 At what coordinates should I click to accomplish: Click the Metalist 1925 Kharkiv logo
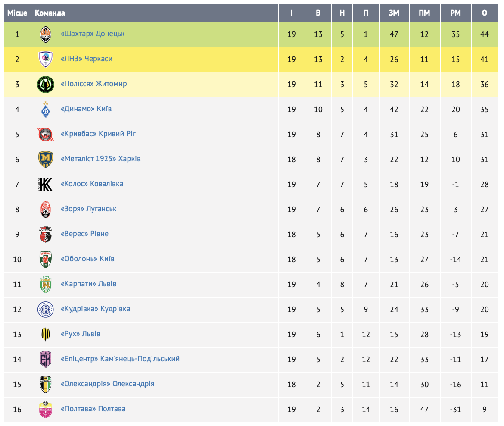pos(46,159)
